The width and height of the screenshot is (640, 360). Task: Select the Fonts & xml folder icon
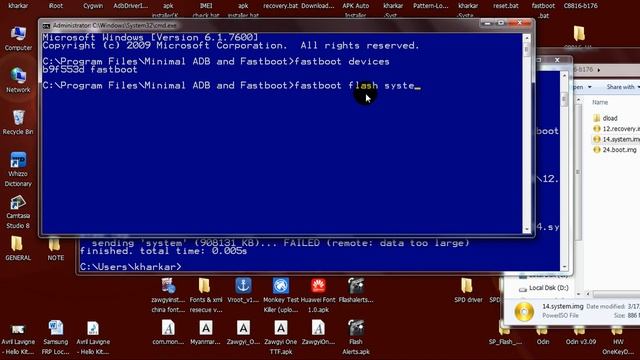pos(206,296)
